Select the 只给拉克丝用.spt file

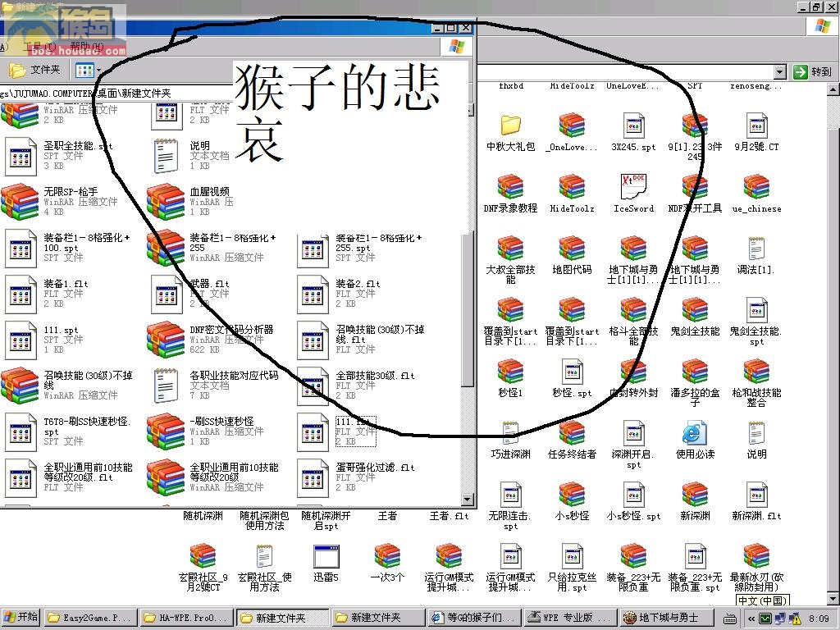tap(572, 568)
